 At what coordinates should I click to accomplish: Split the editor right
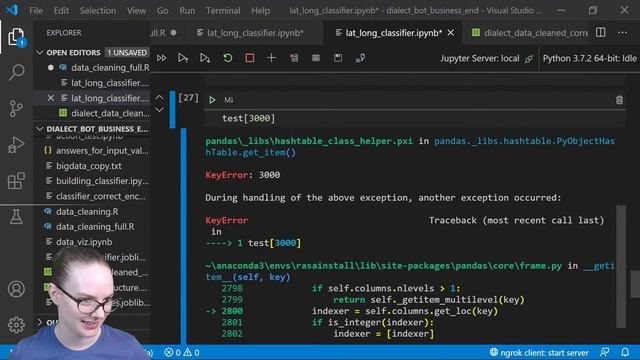click(x=601, y=33)
